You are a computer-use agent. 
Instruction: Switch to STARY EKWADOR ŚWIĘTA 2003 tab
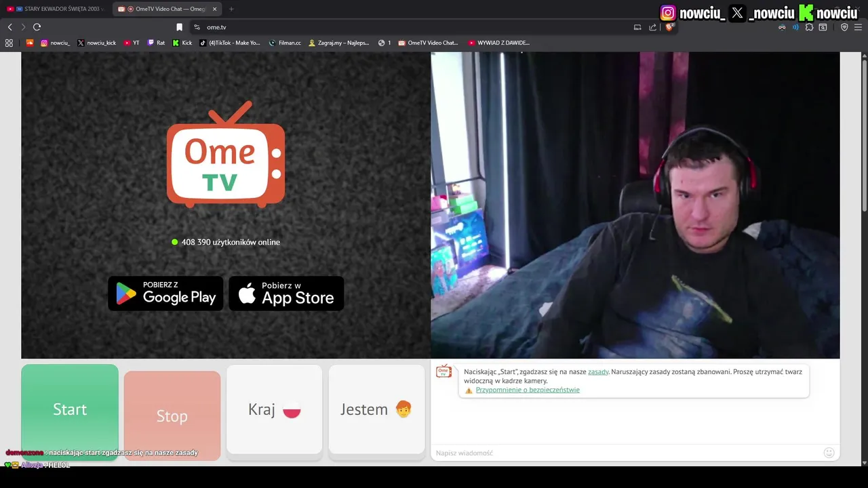coord(56,9)
